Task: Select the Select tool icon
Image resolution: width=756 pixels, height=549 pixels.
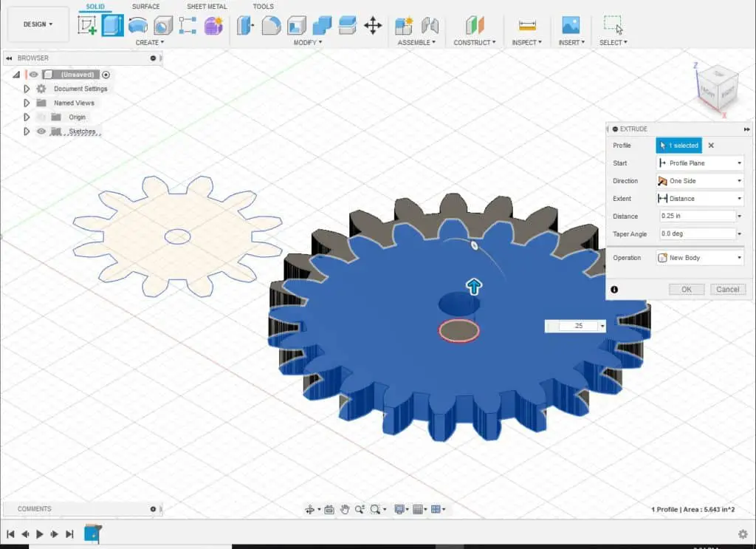Action: (614, 25)
